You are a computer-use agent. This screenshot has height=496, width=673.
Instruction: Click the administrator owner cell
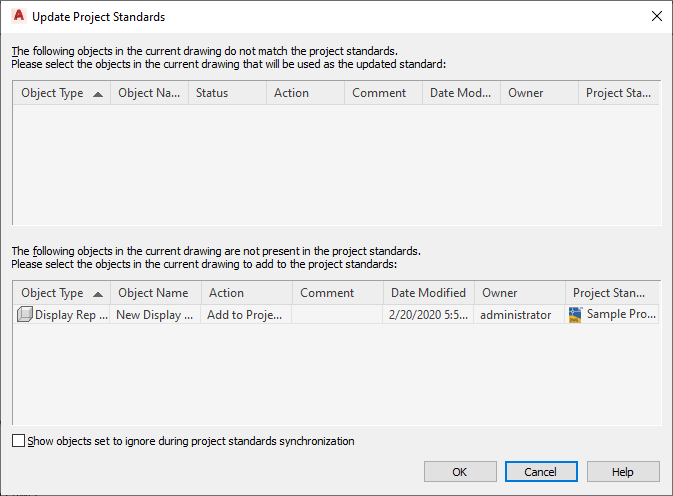(516, 315)
